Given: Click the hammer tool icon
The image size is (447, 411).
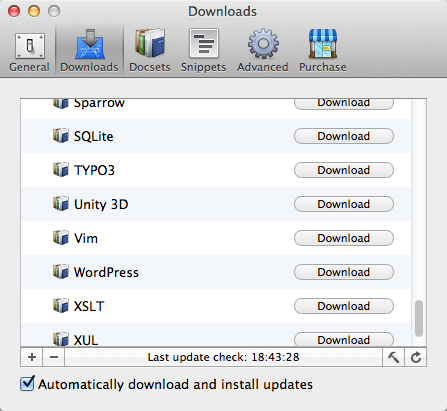Looking at the screenshot, I should 393,357.
